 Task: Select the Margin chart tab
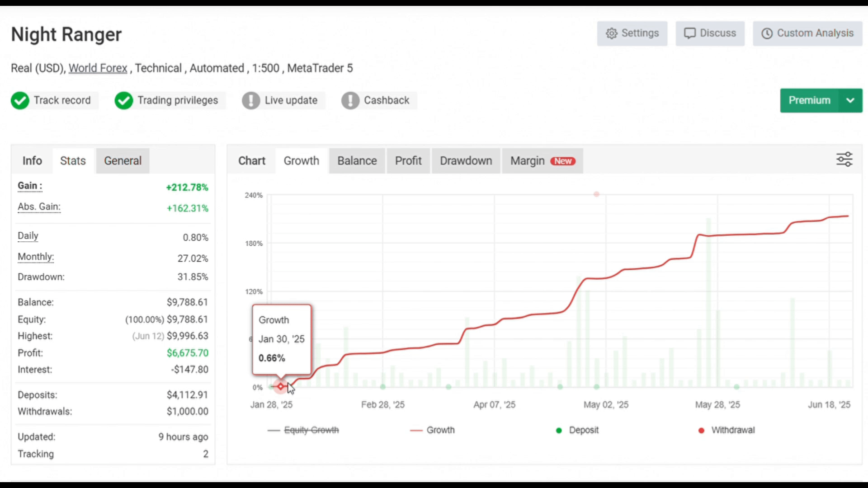pyautogui.click(x=542, y=161)
